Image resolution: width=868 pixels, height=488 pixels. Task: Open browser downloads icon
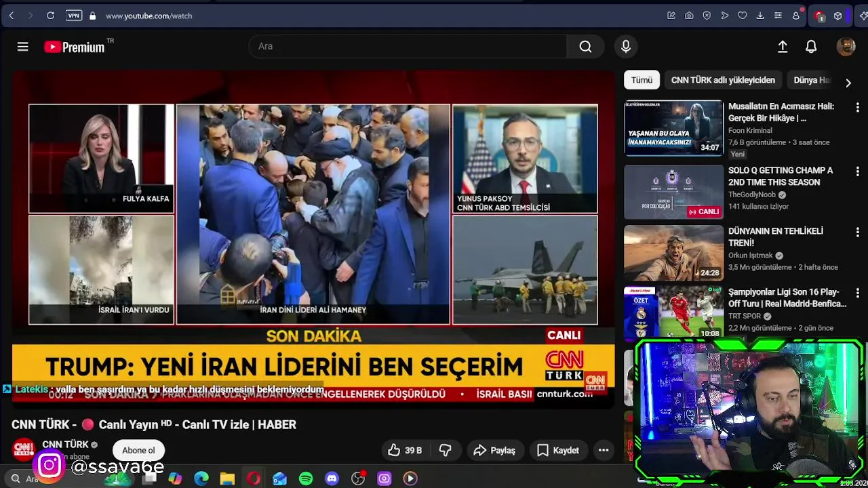point(760,16)
